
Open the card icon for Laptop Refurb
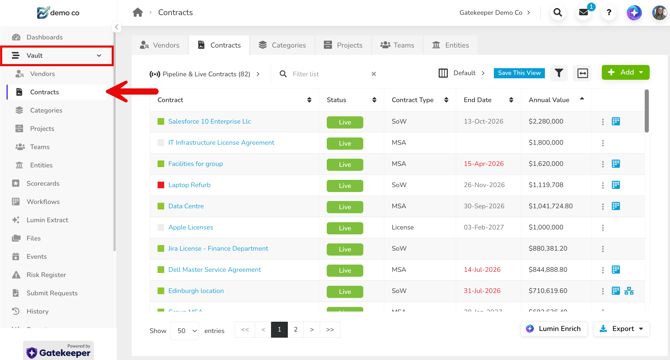point(616,185)
